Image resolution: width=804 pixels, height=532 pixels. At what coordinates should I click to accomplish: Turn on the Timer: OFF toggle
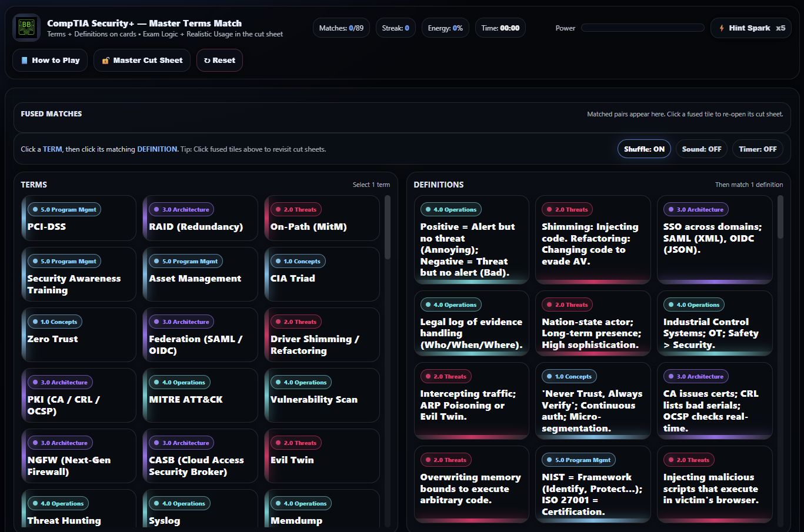[x=758, y=149]
